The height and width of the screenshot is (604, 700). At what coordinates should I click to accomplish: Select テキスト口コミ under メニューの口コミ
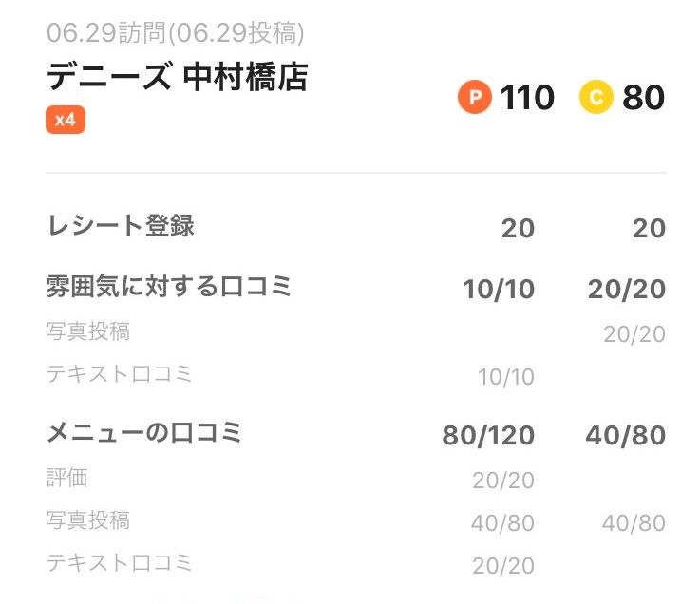[x=120, y=563]
